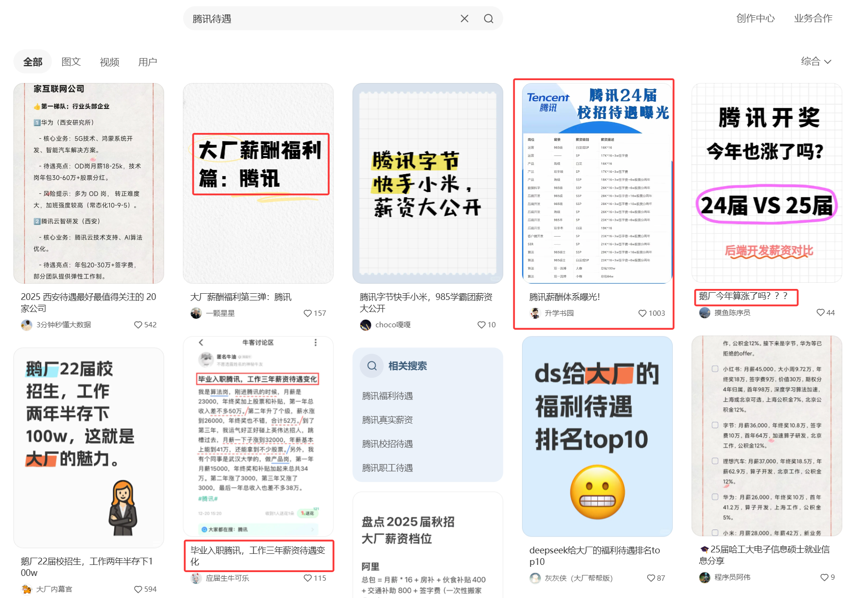Like the post by 摸鱼陈序员
The width and height of the screenshot is (868, 598).
[x=820, y=312]
